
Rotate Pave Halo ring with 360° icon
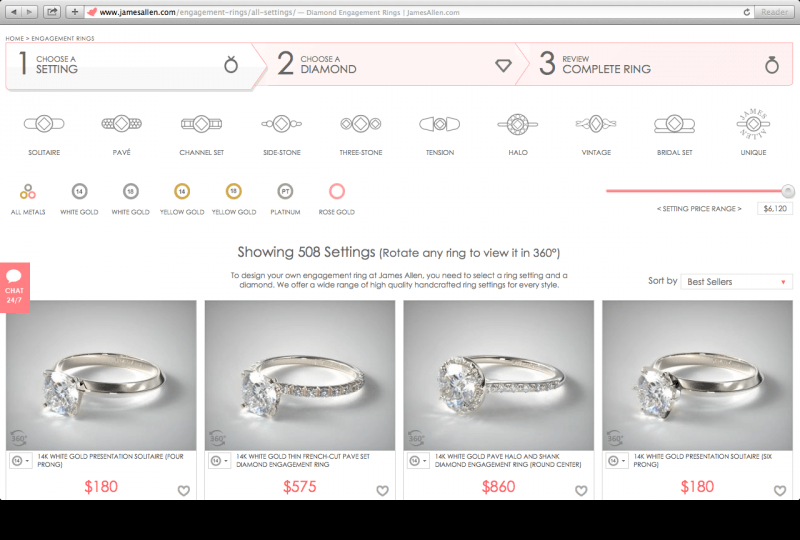pos(416,438)
